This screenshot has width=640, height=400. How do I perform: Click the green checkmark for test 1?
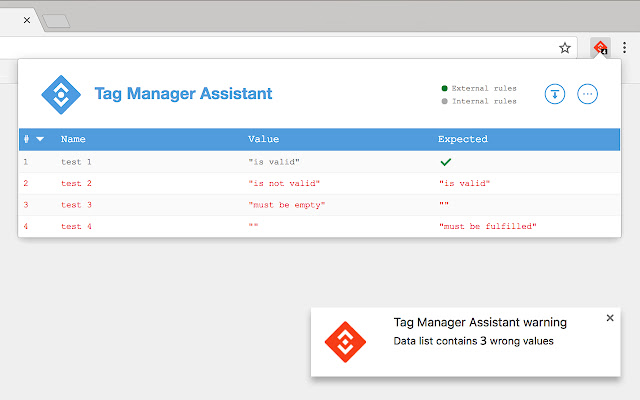point(446,162)
